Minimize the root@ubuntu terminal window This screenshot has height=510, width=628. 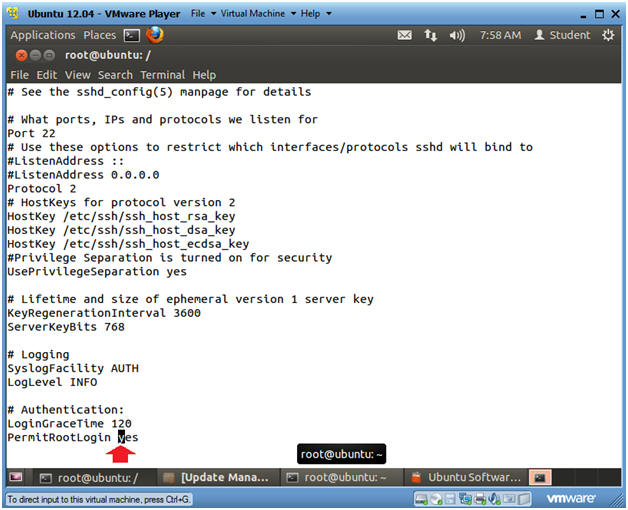click(x=36, y=55)
